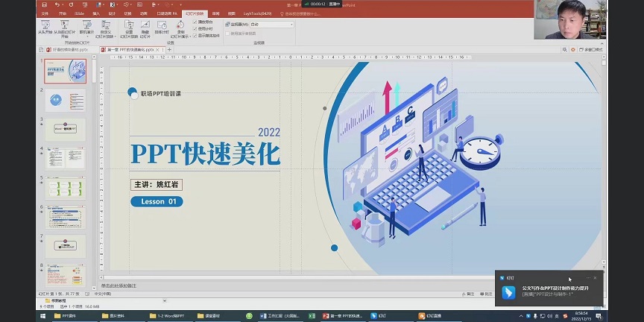The image size is (644, 322).
Task: Open Word document in Windows taskbar
Action: [x=168, y=316]
